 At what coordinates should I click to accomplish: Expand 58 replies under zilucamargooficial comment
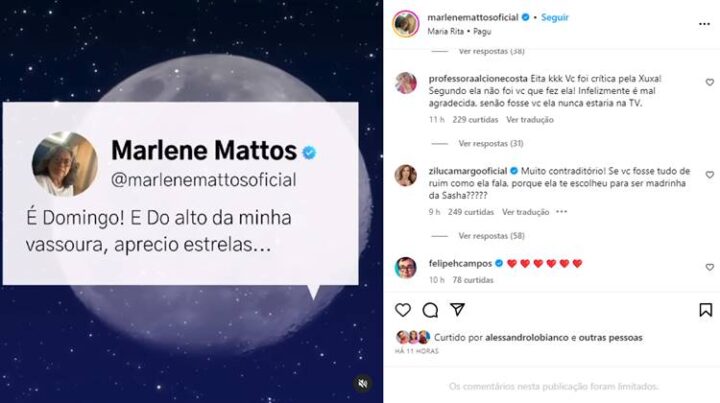pos(491,236)
